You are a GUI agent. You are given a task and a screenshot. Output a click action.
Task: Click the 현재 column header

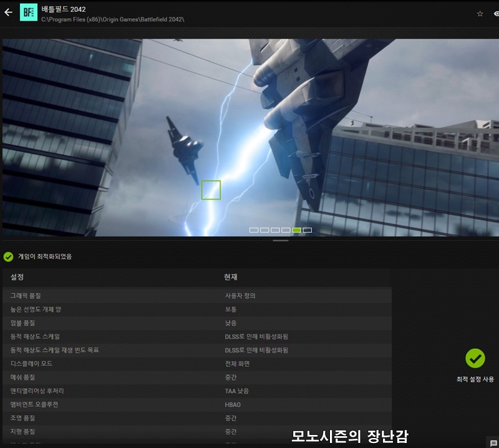pyautogui.click(x=230, y=277)
